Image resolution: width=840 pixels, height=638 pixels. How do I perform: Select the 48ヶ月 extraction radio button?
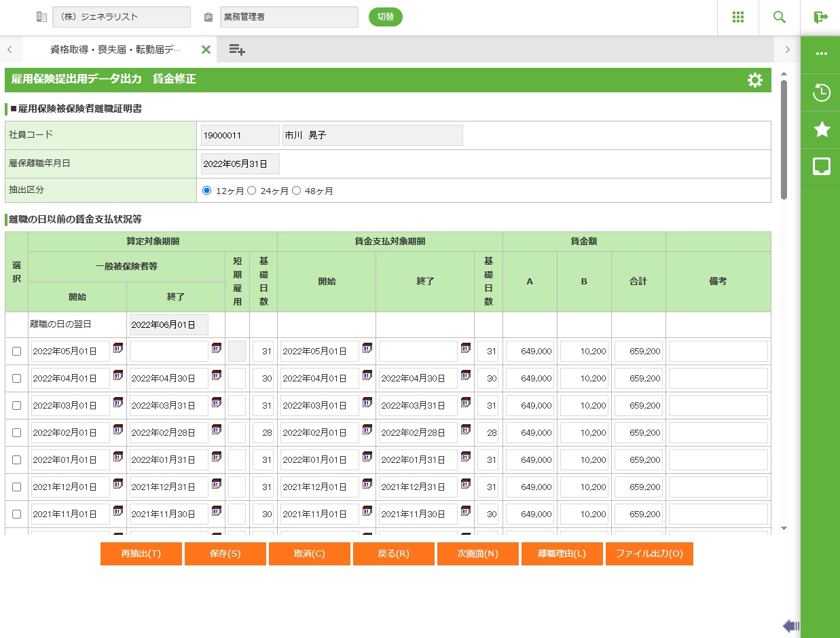tap(296, 191)
